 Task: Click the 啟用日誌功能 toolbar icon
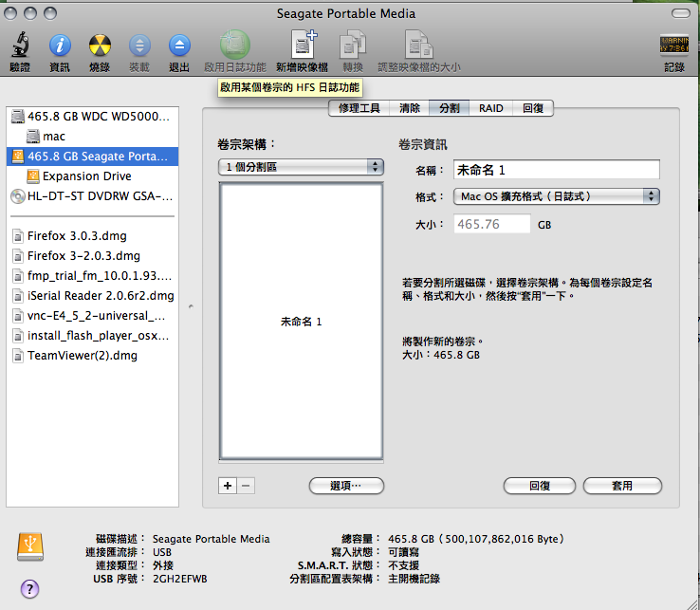[x=235, y=45]
